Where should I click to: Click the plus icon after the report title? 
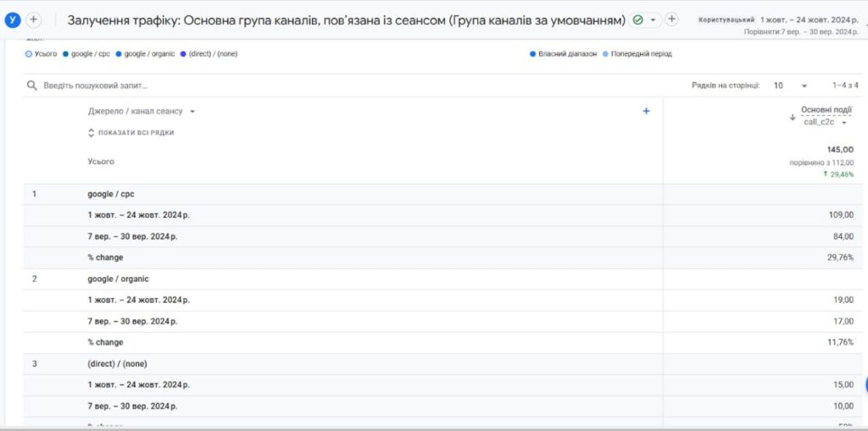click(671, 19)
